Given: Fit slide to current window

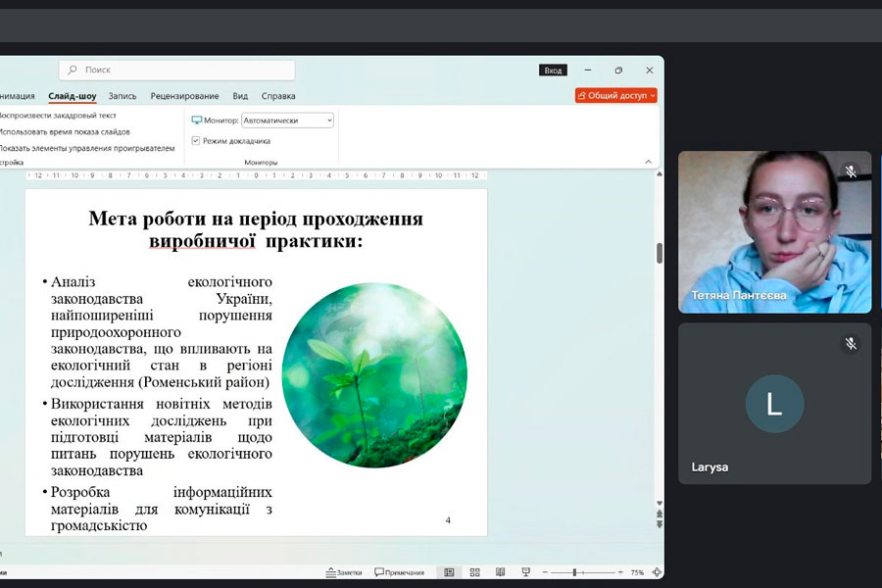Looking at the screenshot, I should (657, 572).
